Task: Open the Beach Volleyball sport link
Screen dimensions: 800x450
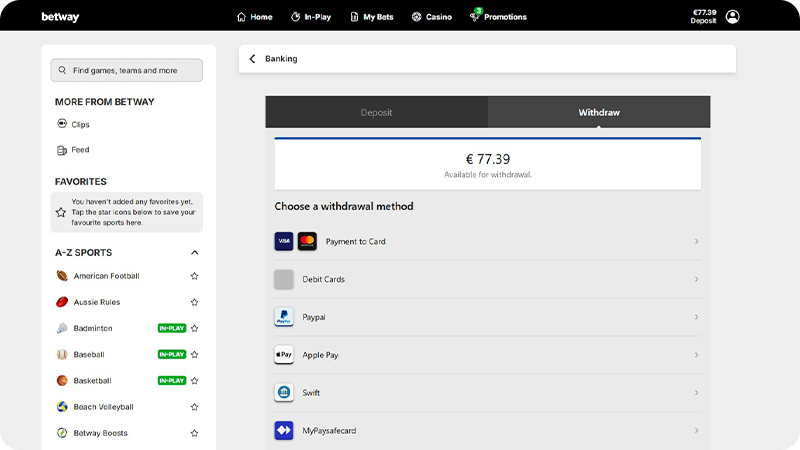Action: click(x=104, y=407)
